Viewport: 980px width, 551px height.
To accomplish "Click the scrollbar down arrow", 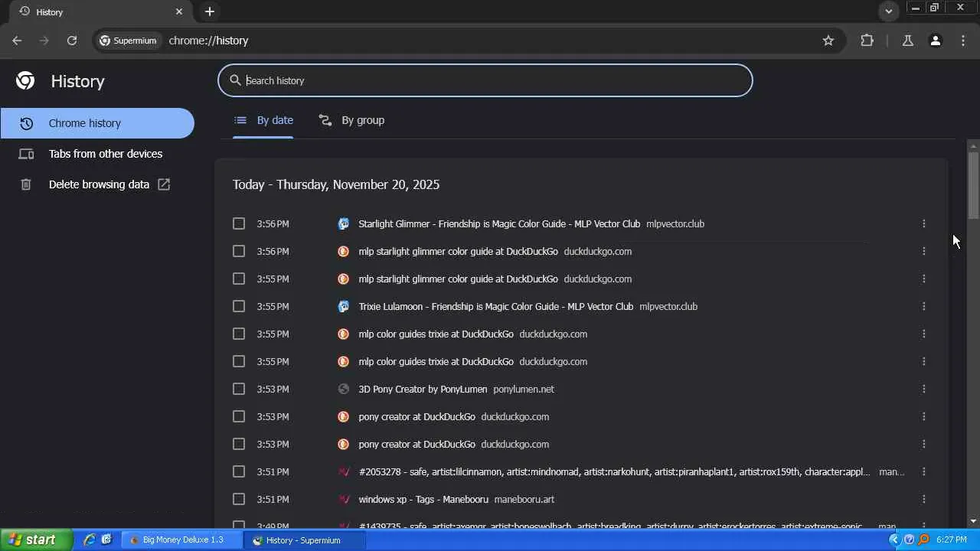I will click(973, 521).
